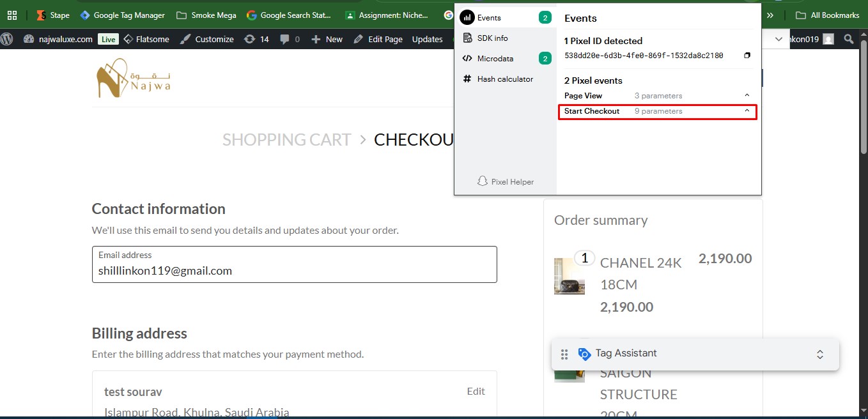Click the Najwa store logo
This screenshot has height=419, width=868.
click(134, 78)
